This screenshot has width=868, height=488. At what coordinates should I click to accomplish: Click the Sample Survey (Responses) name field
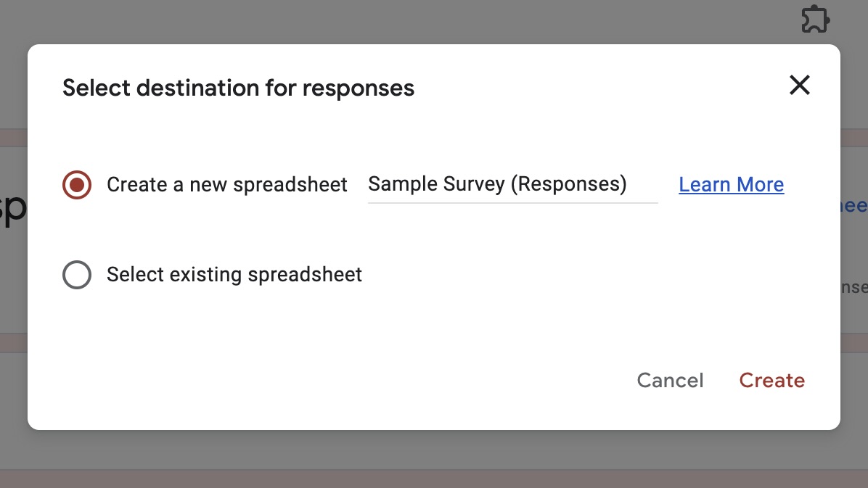[x=512, y=184]
